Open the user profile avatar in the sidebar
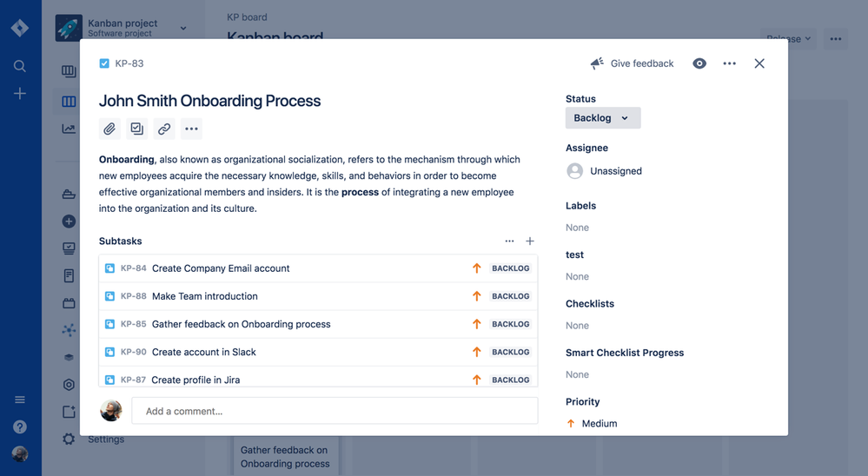 [20, 454]
